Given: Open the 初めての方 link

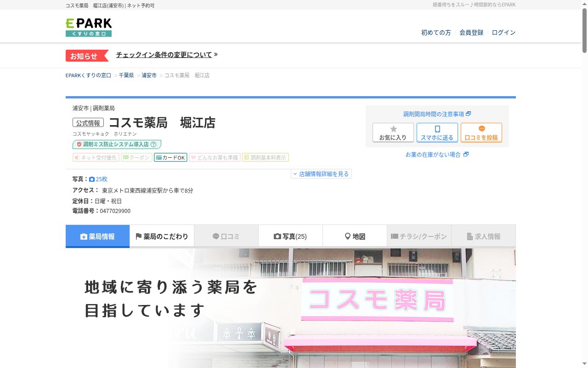Looking at the screenshot, I should click(x=436, y=33).
